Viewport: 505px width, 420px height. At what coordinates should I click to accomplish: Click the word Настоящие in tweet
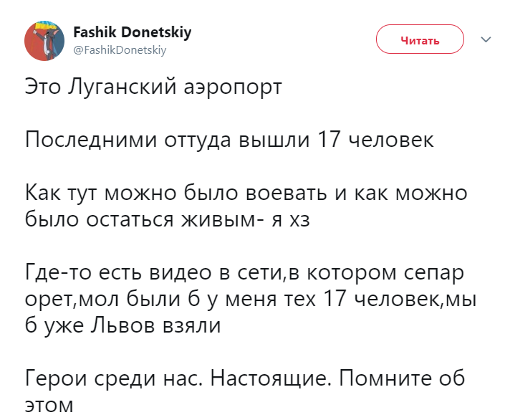pos(271,378)
